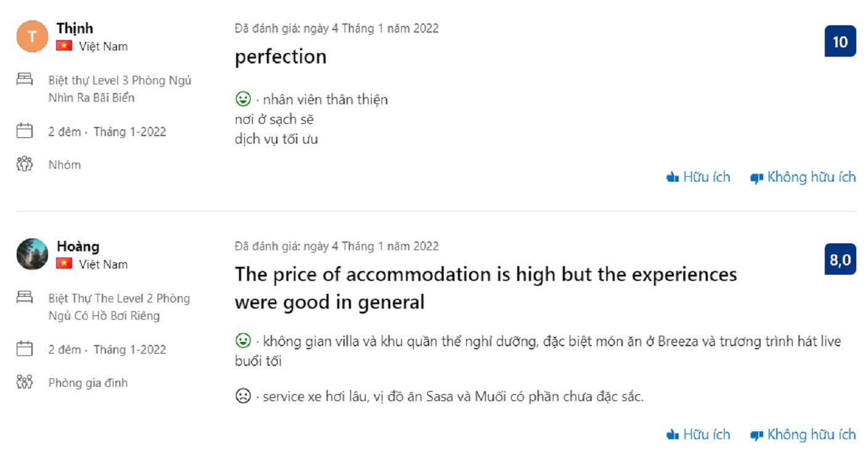The height and width of the screenshot is (462, 868).
Task: Click the Phòng gia đình family icon
Action: tap(24, 382)
